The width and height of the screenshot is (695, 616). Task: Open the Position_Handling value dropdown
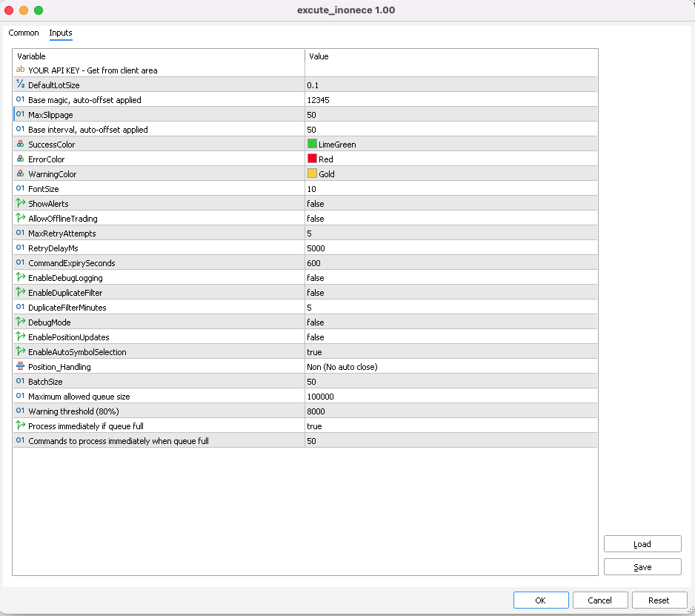(450, 367)
